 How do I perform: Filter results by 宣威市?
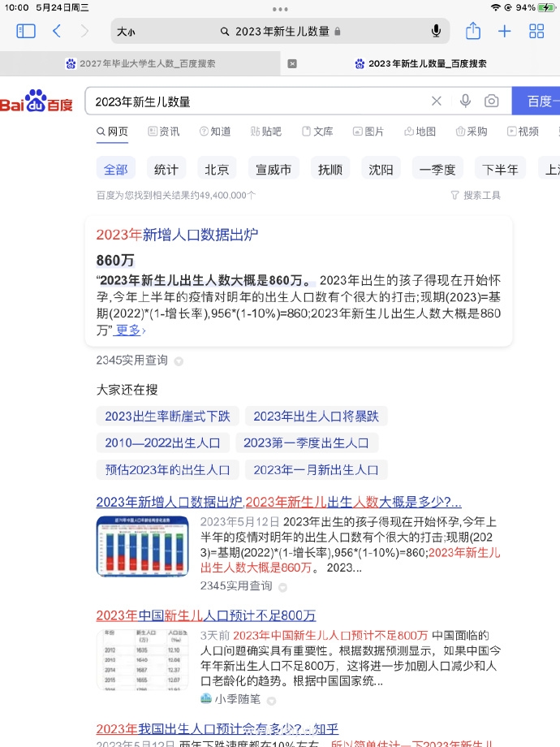[274, 169]
